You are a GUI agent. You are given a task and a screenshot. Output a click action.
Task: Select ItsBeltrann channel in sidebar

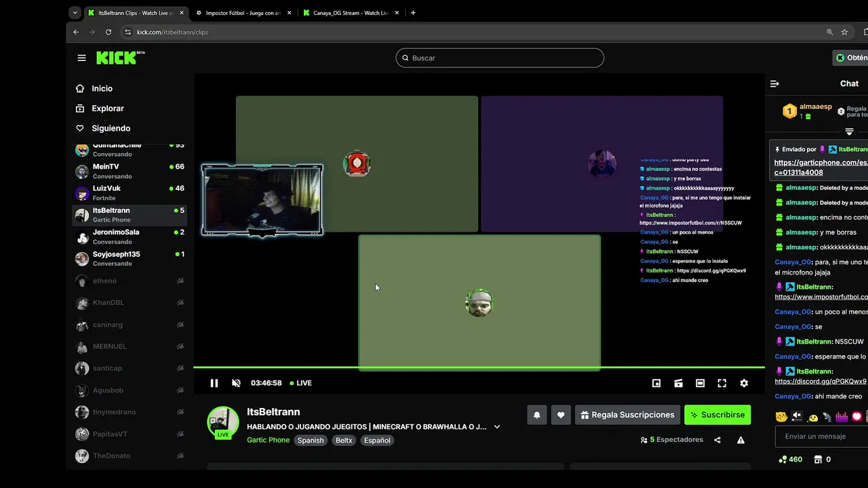[130, 215]
